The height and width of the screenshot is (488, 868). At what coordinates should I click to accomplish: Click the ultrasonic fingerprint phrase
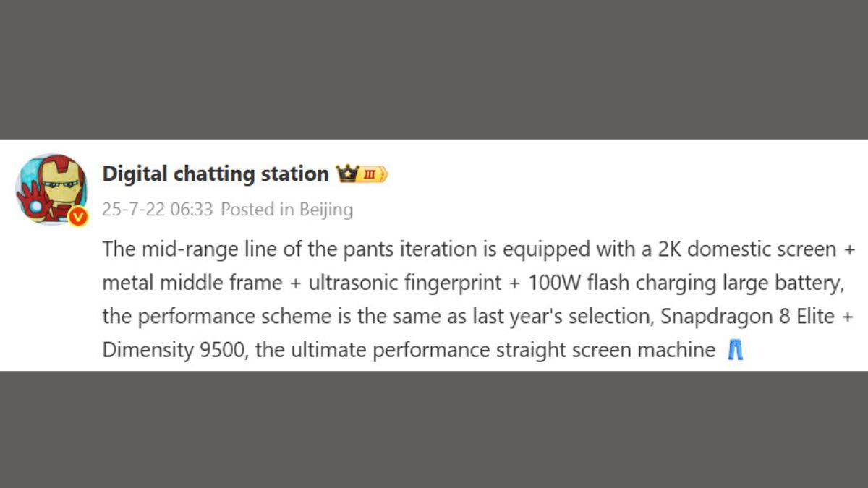(405, 283)
